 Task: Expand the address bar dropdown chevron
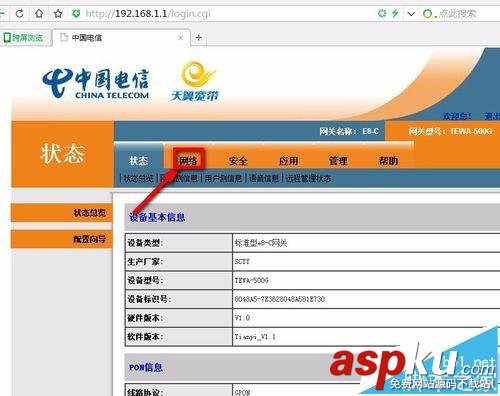coord(411,14)
